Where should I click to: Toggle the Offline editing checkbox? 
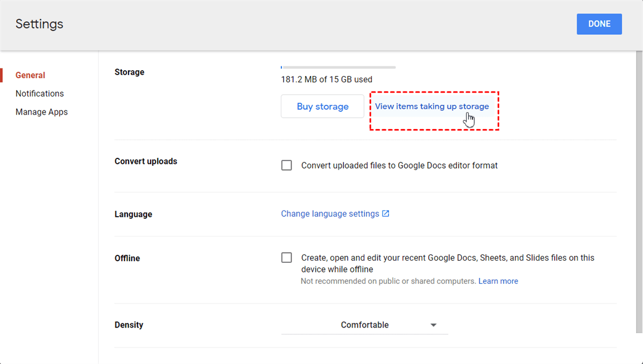click(287, 258)
